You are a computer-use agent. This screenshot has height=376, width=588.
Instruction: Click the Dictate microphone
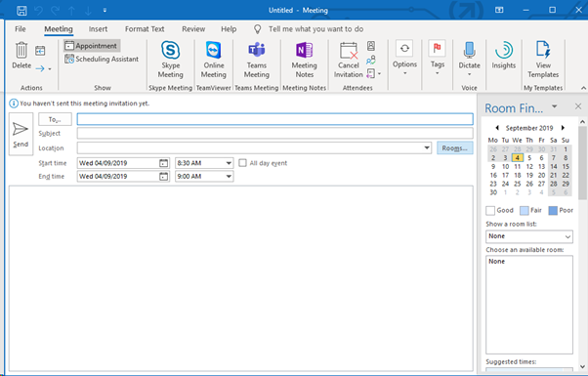(469, 50)
